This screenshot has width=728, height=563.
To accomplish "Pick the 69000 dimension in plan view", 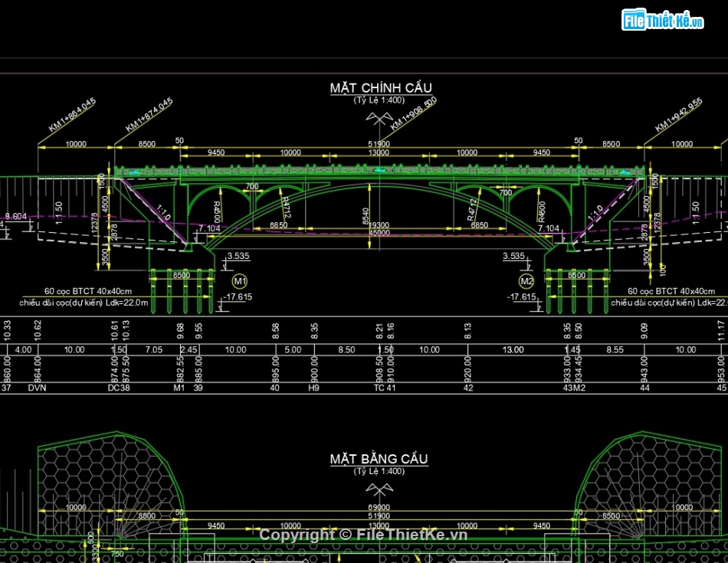I will tap(380, 507).
